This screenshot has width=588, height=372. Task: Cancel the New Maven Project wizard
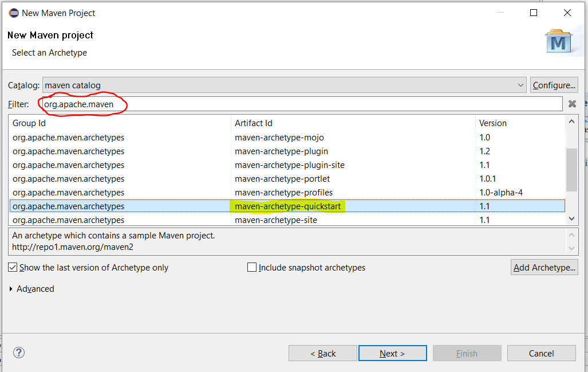[x=541, y=353]
